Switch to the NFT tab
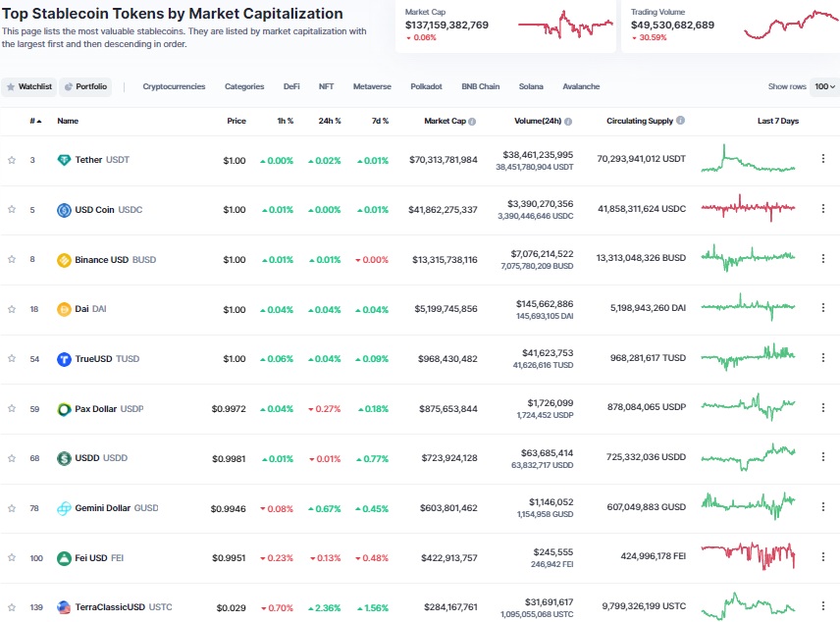 point(326,86)
